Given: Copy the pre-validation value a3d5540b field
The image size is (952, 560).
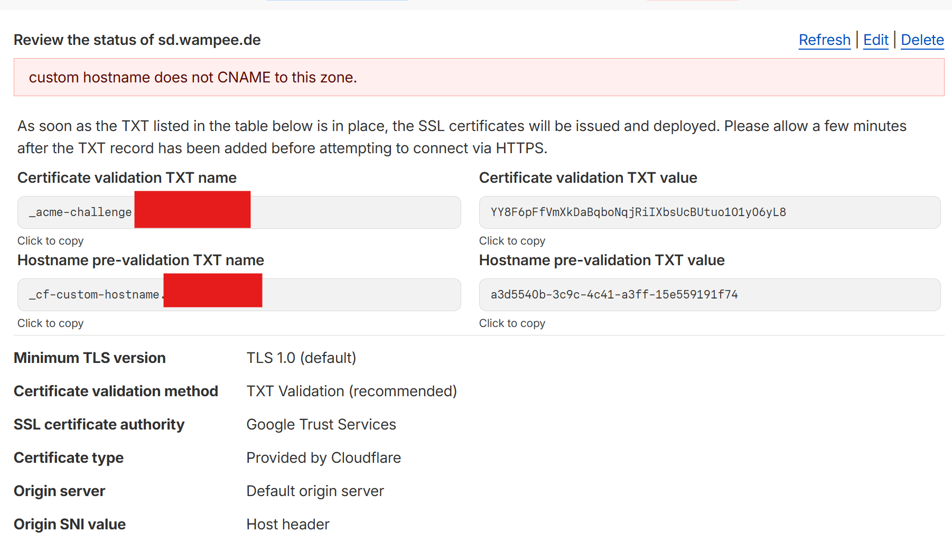Looking at the screenshot, I should tap(709, 295).
